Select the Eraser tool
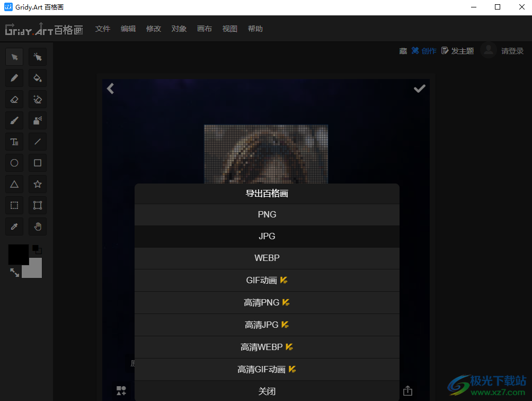The image size is (532, 401). point(14,99)
